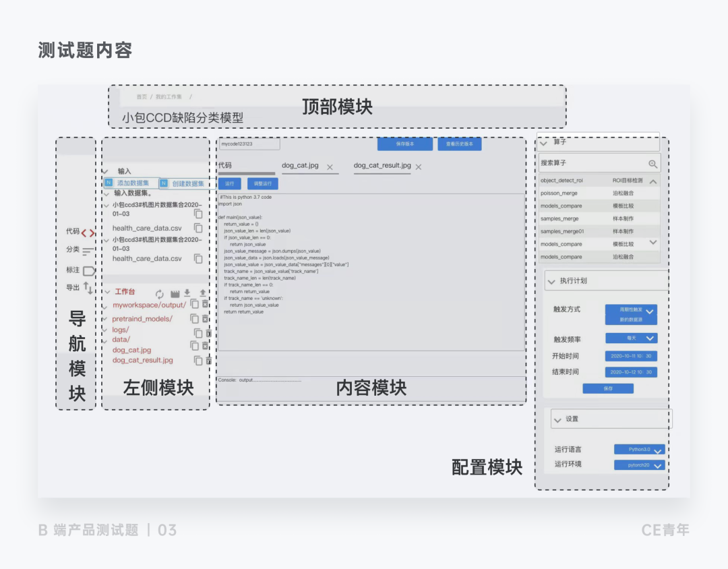Collapse the 算子 section
Image resolution: width=728 pixels, height=569 pixels.
(545, 143)
